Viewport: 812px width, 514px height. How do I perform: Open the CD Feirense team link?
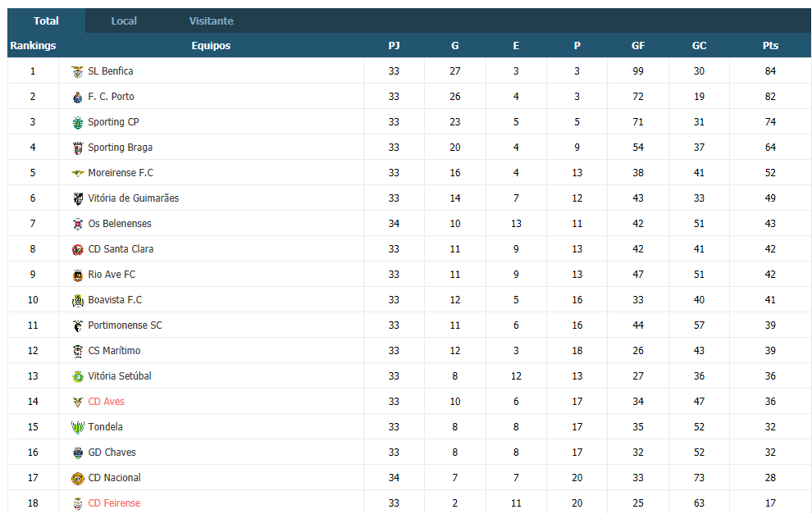tap(114, 503)
